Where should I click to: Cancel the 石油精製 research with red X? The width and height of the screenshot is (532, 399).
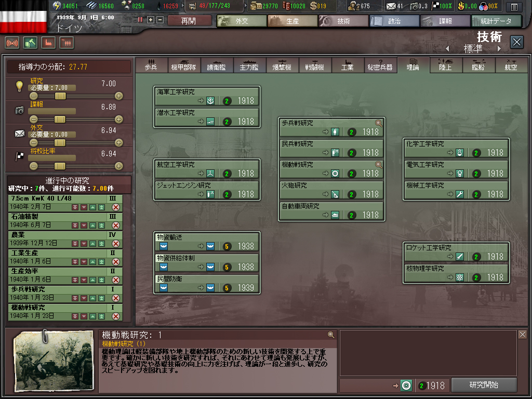[x=116, y=225]
